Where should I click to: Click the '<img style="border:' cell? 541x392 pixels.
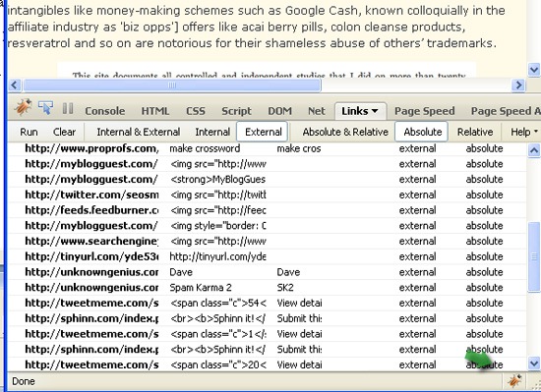(218, 226)
